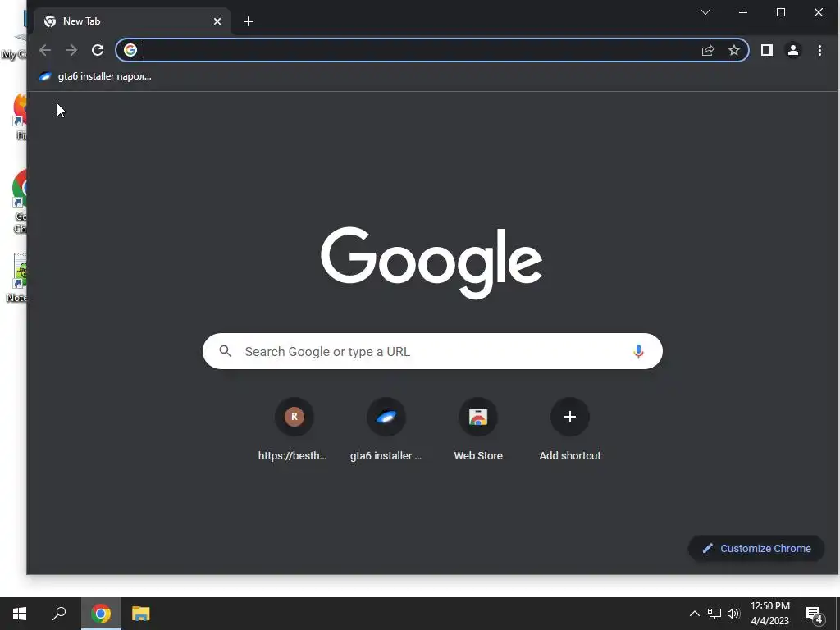Close the New Tab tab
Viewport: 840px width, 630px height.
click(217, 21)
